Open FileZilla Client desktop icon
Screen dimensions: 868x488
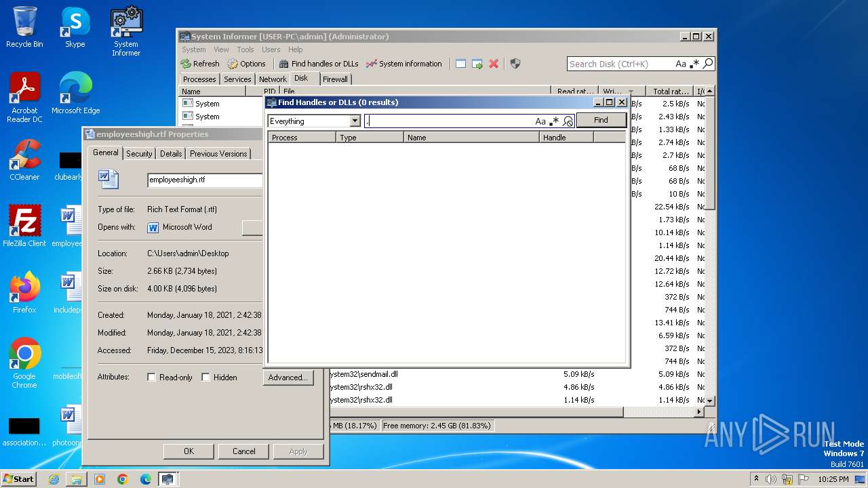pyautogui.click(x=24, y=226)
